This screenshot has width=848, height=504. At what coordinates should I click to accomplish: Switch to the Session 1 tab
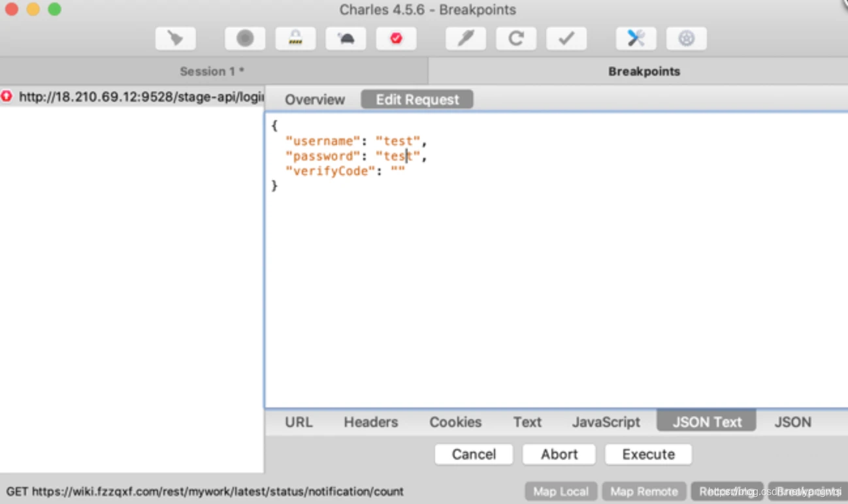coord(212,71)
